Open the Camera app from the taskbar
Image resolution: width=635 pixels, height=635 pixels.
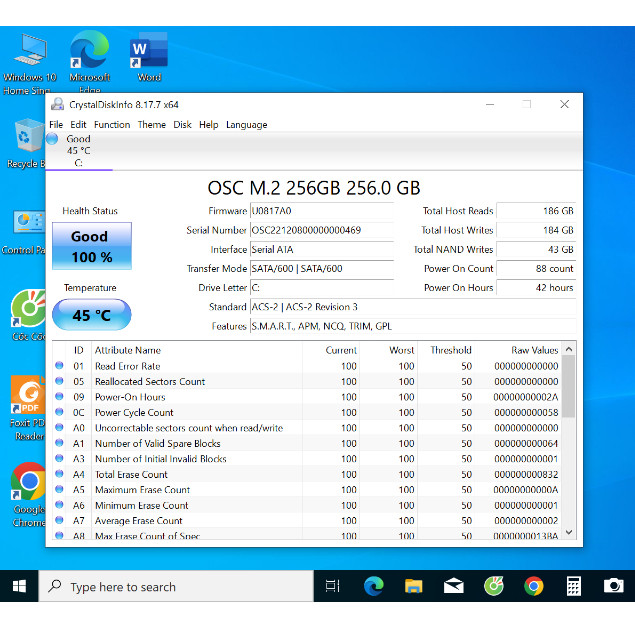[x=614, y=586]
